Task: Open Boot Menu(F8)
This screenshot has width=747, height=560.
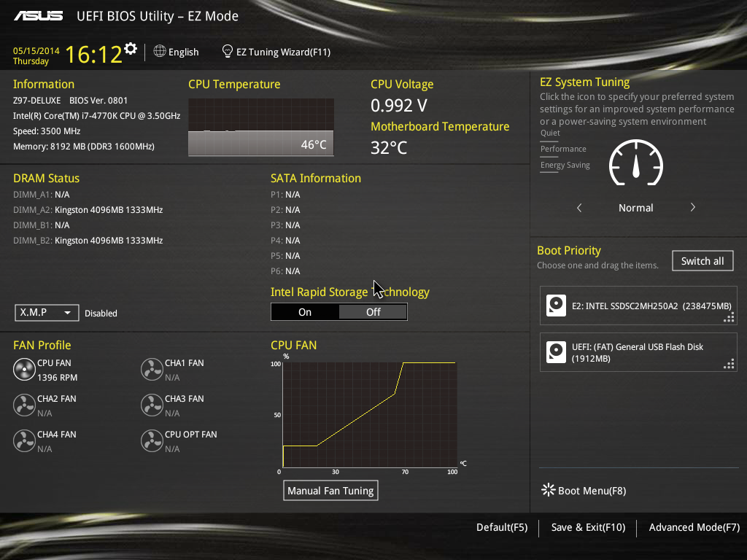Action: click(592, 491)
